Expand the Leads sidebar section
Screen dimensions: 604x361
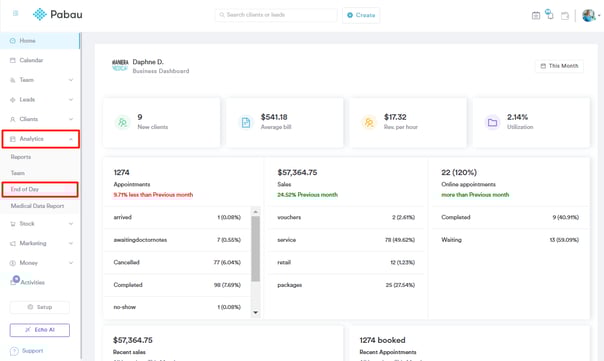[x=41, y=99]
